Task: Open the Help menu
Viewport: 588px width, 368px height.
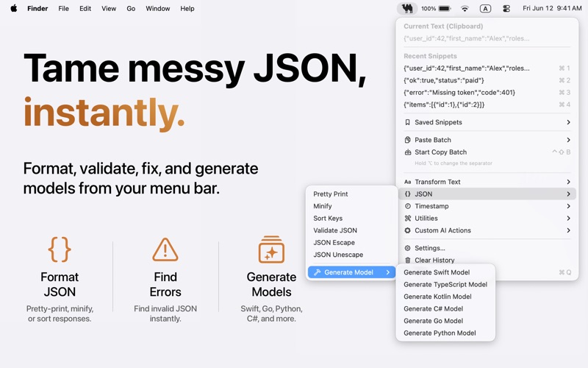Action: point(187,8)
